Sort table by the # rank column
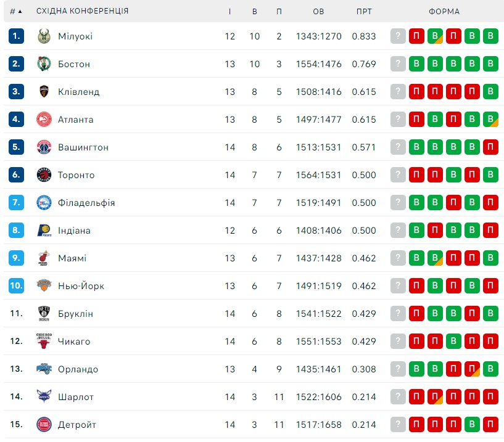The width and height of the screenshot is (504, 442). click(x=16, y=11)
